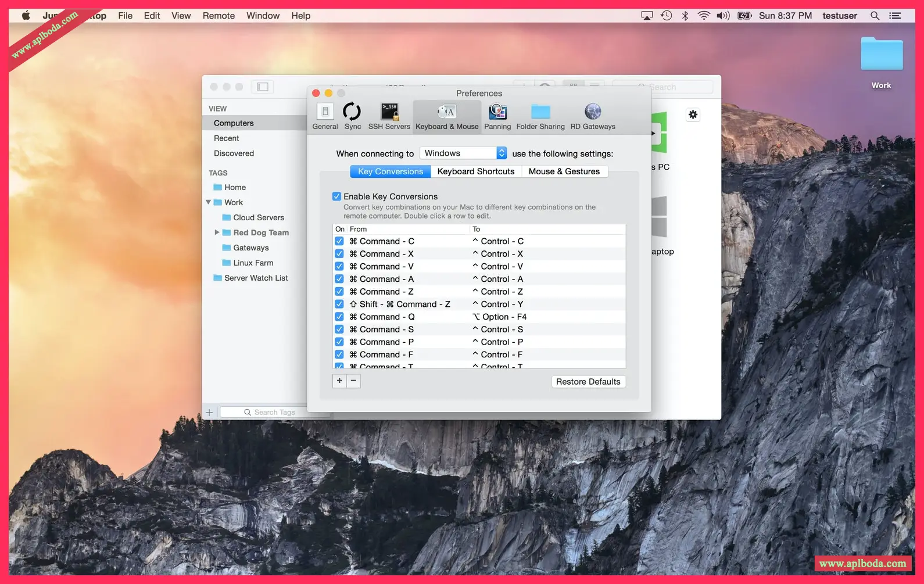
Task: Add a new key conversion row
Action: click(339, 381)
